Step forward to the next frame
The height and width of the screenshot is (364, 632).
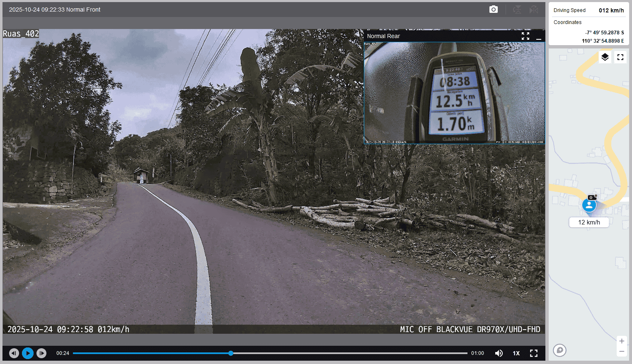(x=41, y=353)
